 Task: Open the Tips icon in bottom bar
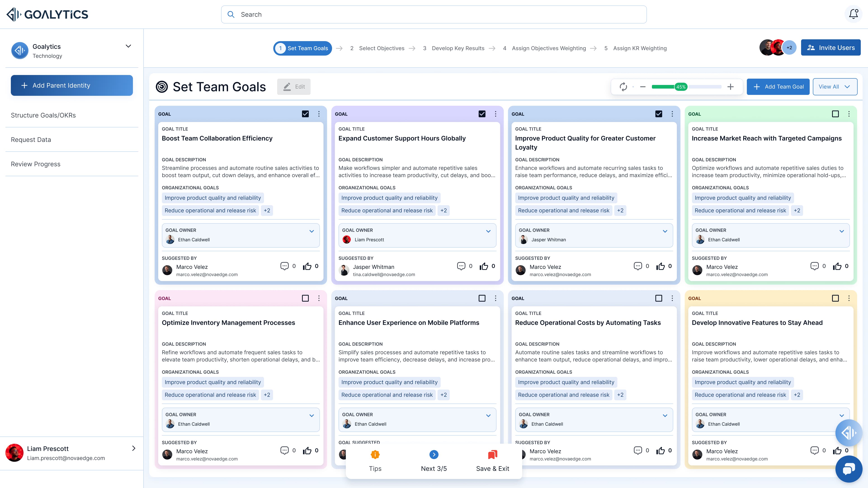pyautogui.click(x=375, y=455)
